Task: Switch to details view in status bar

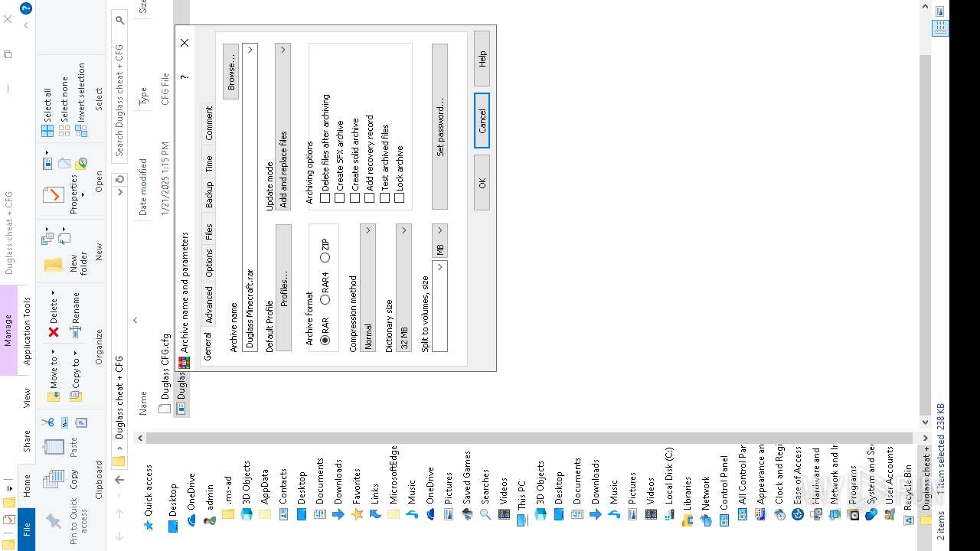Action: (940, 29)
